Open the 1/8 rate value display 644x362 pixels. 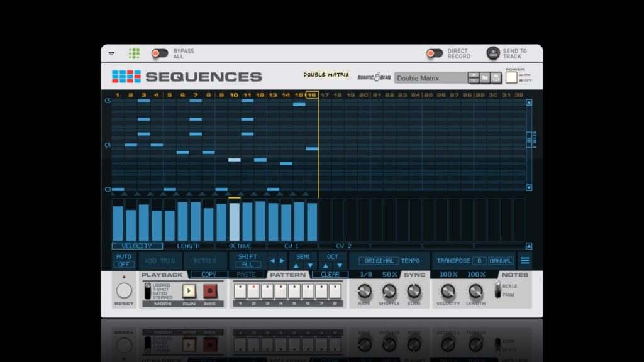click(366, 274)
